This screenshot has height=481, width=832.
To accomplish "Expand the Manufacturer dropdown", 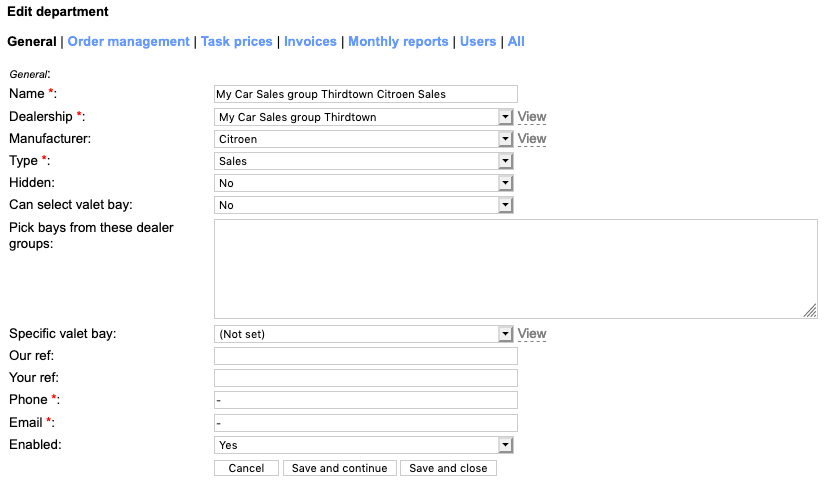I will (x=364, y=139).
